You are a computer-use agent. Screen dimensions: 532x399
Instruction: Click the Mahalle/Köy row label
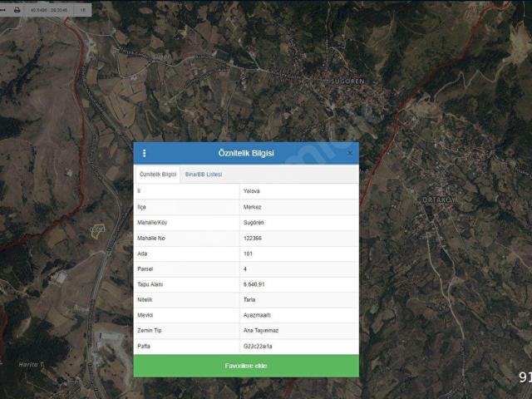[152, 223]
